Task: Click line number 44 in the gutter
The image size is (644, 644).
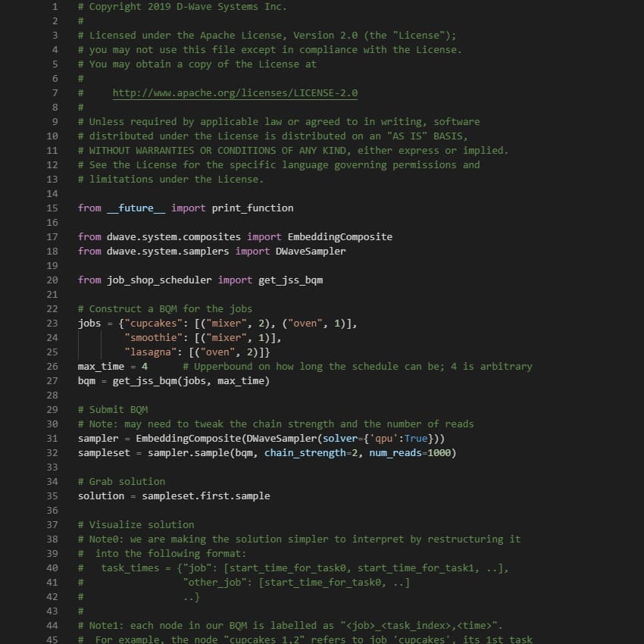Action: [x=52, y=626]
